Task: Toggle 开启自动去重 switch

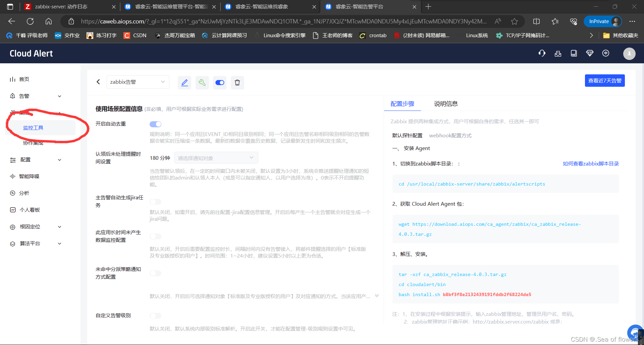Action: [155, 124]
